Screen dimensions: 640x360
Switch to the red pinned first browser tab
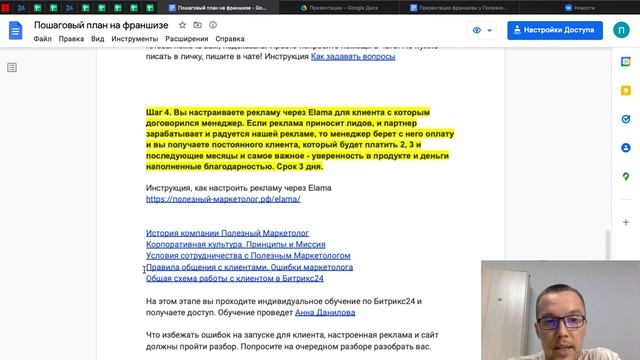tap(5, 8)
